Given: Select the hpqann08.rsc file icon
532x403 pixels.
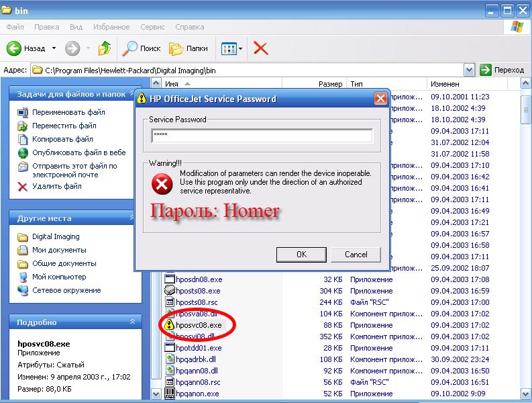Looking at the screenshot, I should pos(169,382).
